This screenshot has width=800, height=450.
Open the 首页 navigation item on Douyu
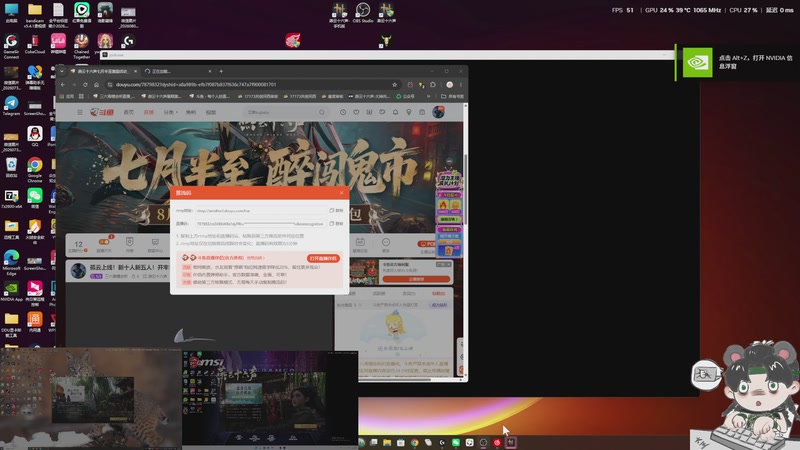tap(129, 112)
